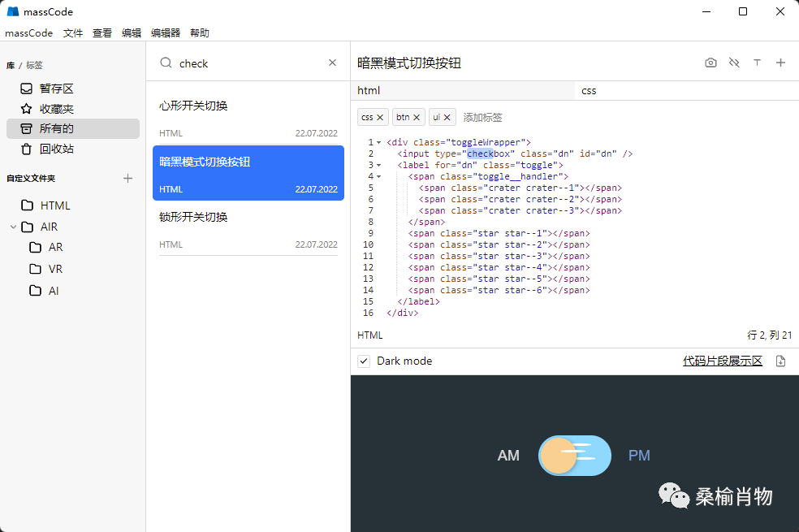Fold the label block at line 3
The image size is (799, 532).
click(378, 165)
